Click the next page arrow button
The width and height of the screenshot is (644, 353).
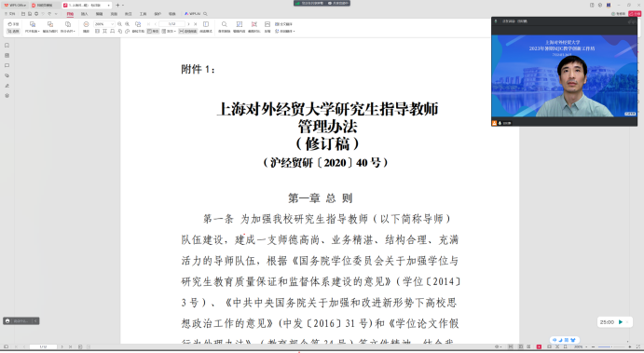[x=188, y=24]
